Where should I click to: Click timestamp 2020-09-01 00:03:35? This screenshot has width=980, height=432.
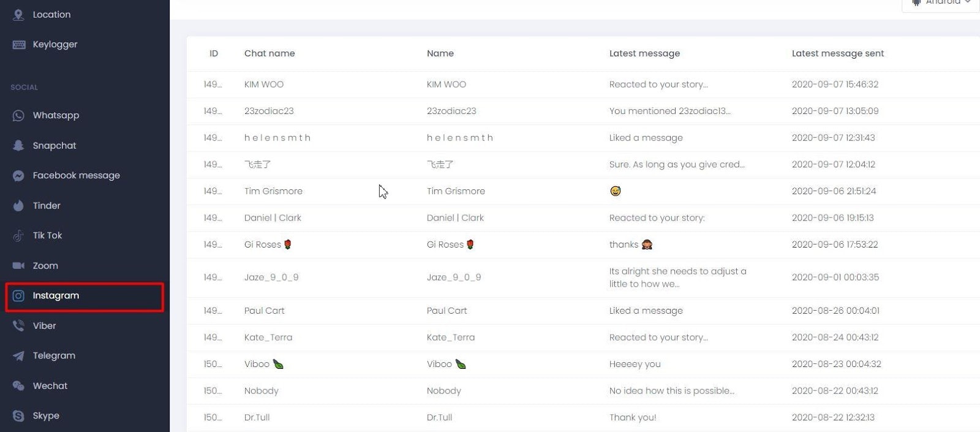pyautogui.click(x=835, y=278)
